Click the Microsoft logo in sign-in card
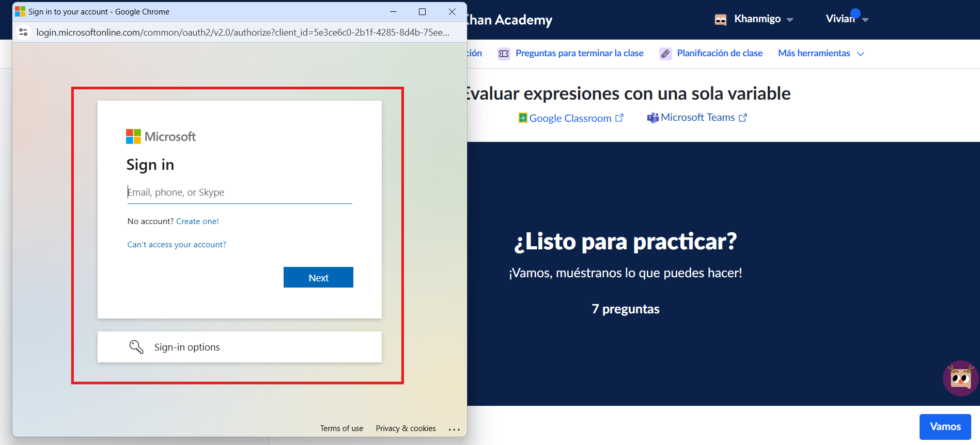This screenshot has height=445, width=980. click(161, 136)
